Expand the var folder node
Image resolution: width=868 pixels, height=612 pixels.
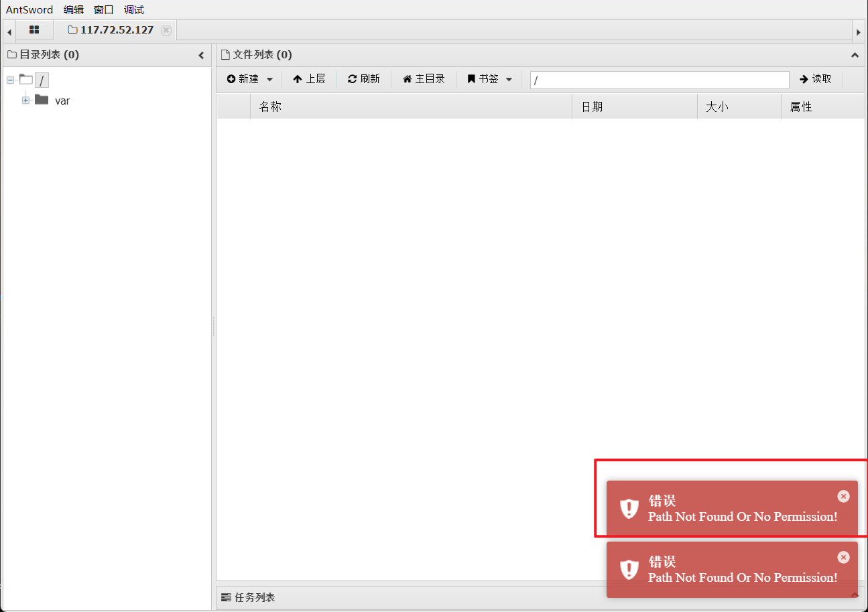pyautogui.click(x=25, y=101)
